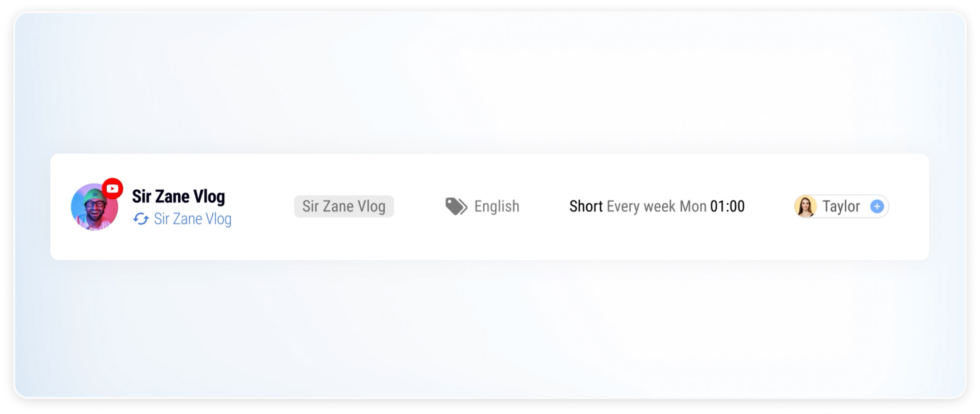Click the 01:00 publish time
Screen dimensions: 980x414
(727, 207)
